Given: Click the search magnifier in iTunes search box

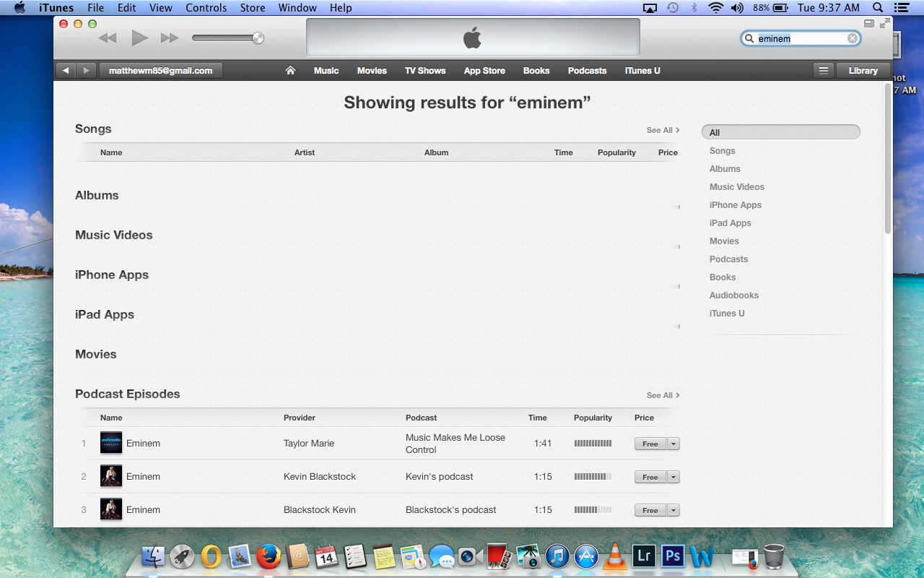Looking at the screenshot, I should [x=750, y=38].
